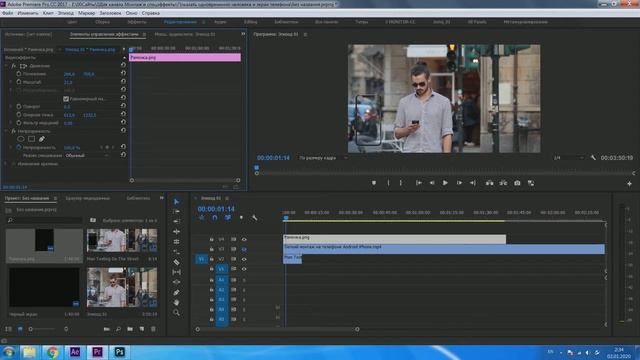Click the Extract button in Program monitor
This screenshot has width=640, height=360.
tap(503, 183)
